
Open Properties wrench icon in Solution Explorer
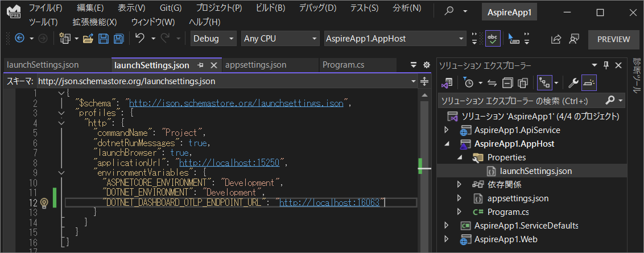[x=573, y=83]
